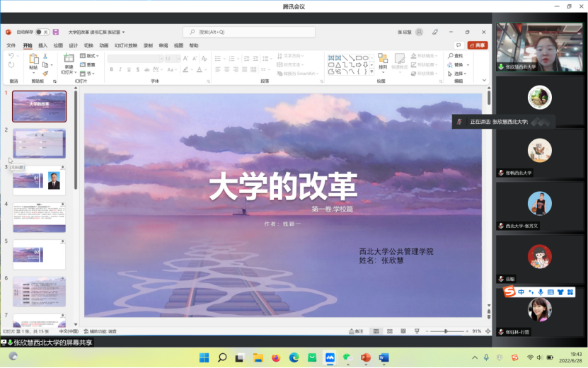Click the Paste clipboard icon
This screenshot has height=368, width=588.
(33, 62)
